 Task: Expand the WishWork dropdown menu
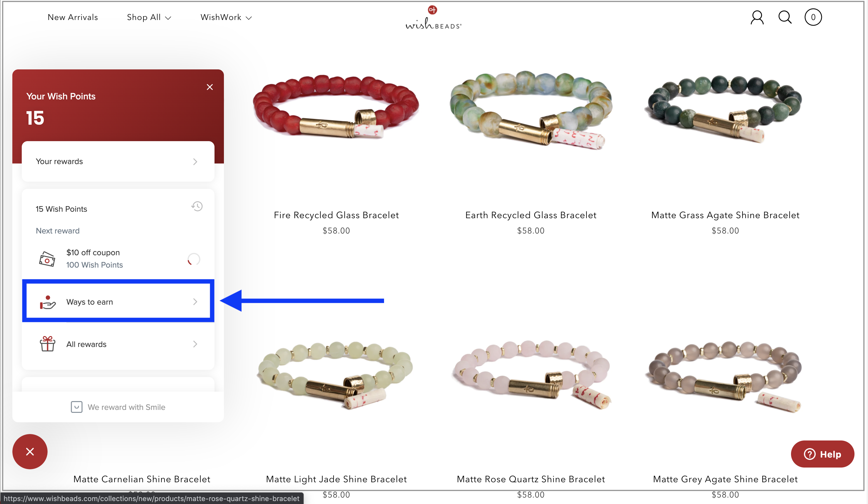[x=226, y=17]
